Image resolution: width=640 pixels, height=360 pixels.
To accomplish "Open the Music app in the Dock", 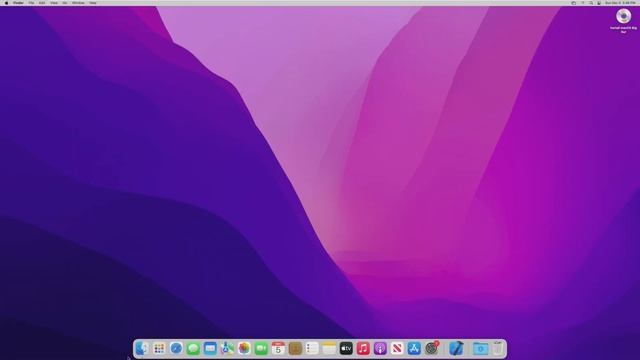I will coord(363,349).
